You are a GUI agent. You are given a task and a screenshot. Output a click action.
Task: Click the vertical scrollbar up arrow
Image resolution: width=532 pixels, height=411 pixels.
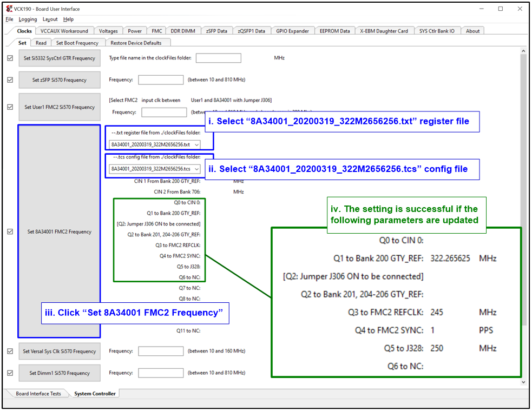coord(523,51)
